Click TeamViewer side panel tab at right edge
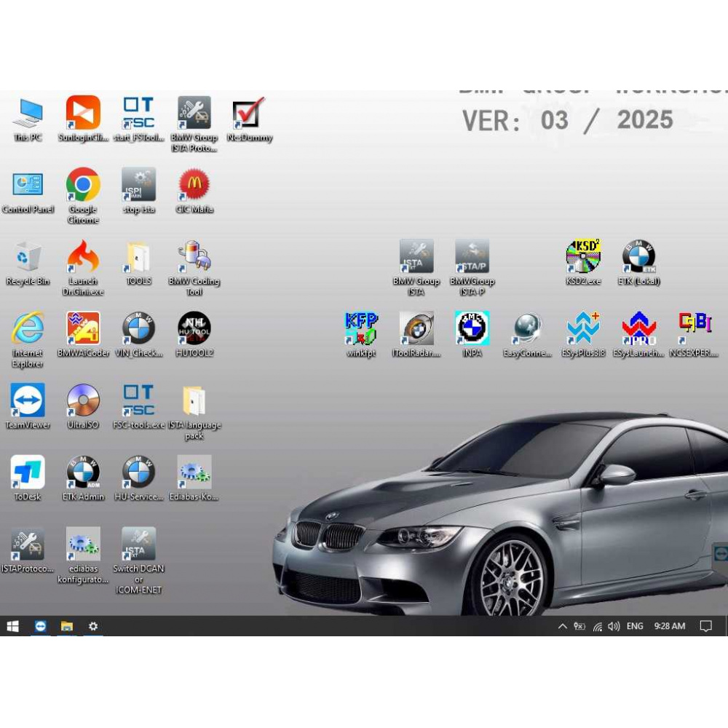This screenshot has width=728, height=728. [721, 553]
